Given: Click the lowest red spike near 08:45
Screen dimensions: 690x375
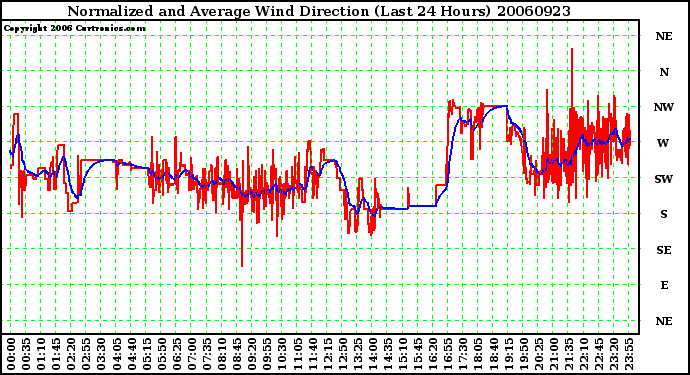Looking at the screenshot, I should tap(242, 235).
